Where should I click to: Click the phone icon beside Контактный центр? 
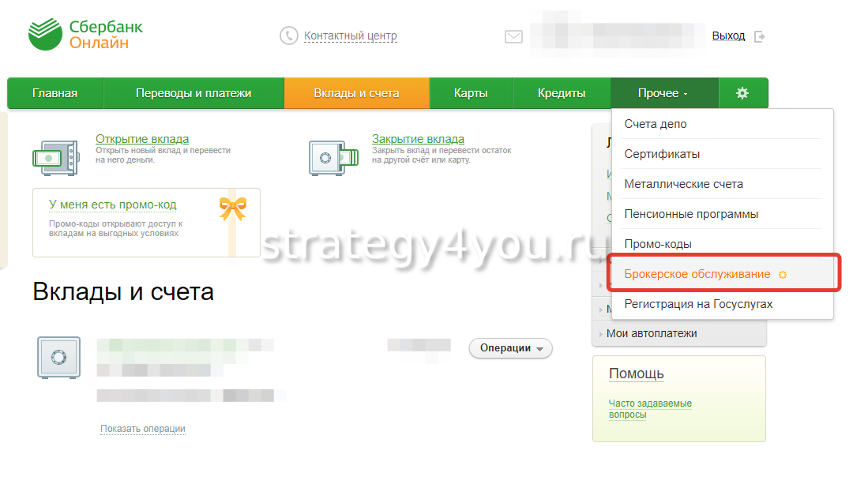click(288, 36)
